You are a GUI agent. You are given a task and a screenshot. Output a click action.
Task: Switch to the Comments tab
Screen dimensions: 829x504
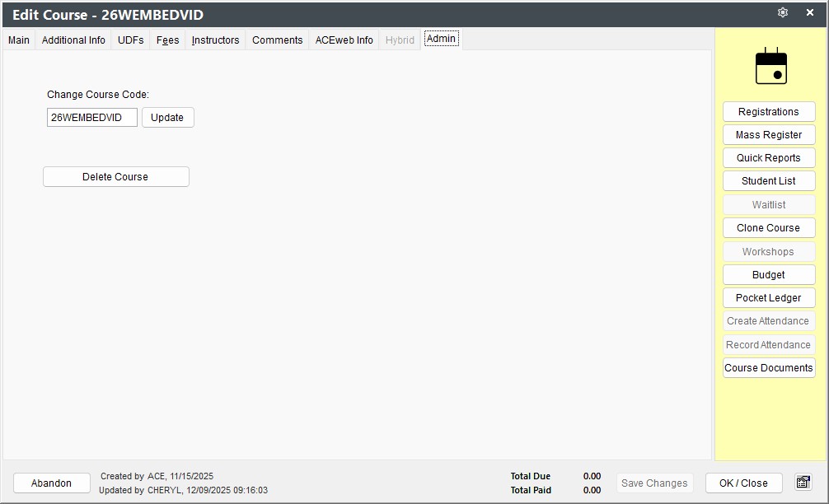(277, 40)
